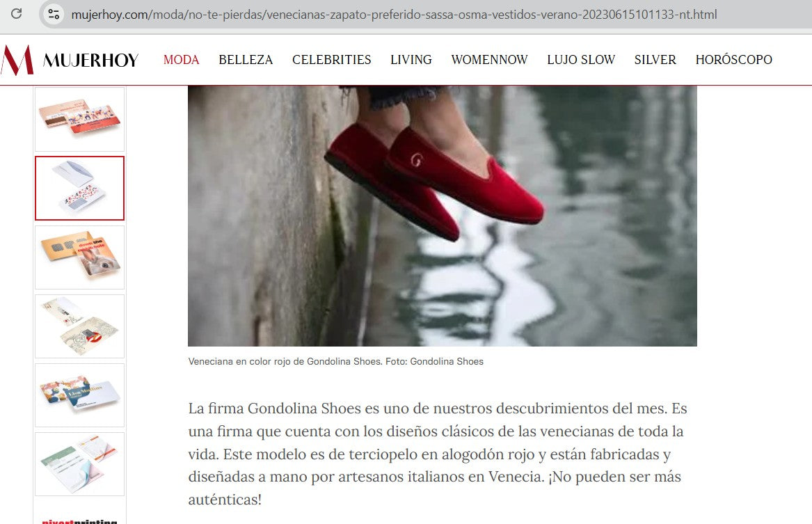812x524 pixels.
Task: Visit the LUJO SLOW section
Action: point(581,60)
